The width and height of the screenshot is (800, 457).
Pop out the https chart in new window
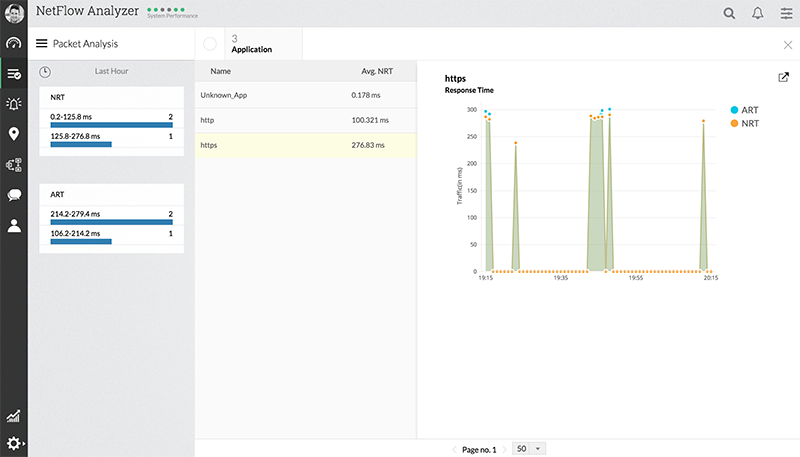click(x=783, y=78)
